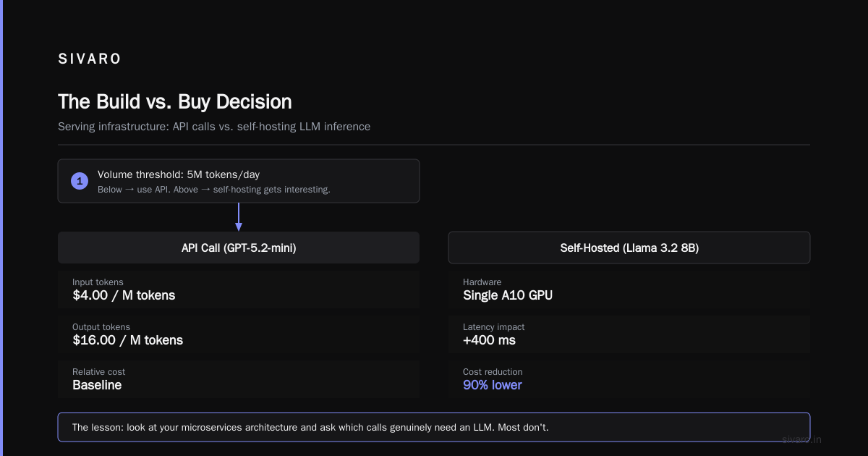Click "Volume threshold: 5M tokens/day" text
This screenshot has height=456, width=868.
(x=179, y=174)
